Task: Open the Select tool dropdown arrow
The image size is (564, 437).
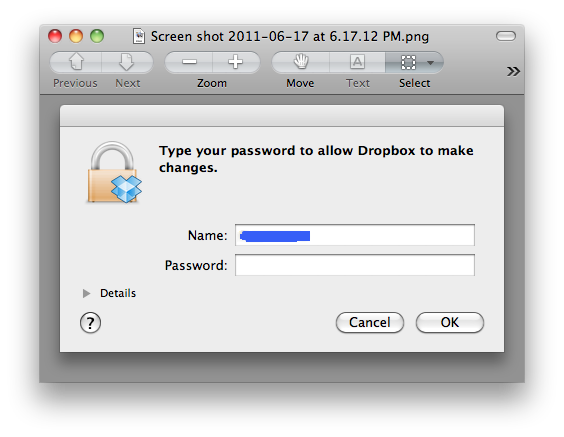Action: pyautogui.click(x=431, y=63)
